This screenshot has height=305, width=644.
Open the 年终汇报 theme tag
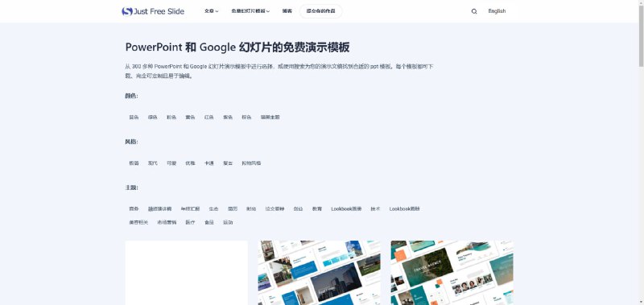[x=190, y=209]
